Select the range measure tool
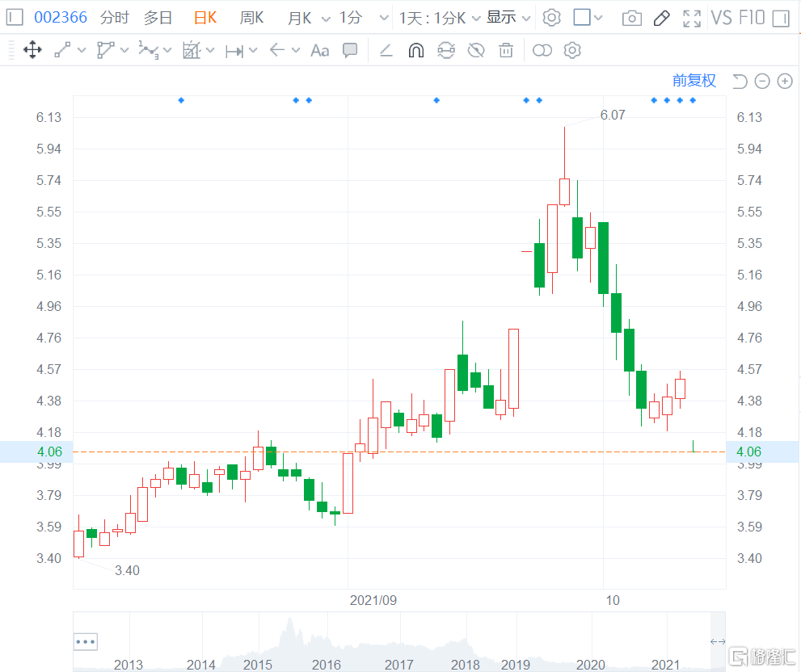Viewport: 801px width, 672px height. [x=234, y=51]
